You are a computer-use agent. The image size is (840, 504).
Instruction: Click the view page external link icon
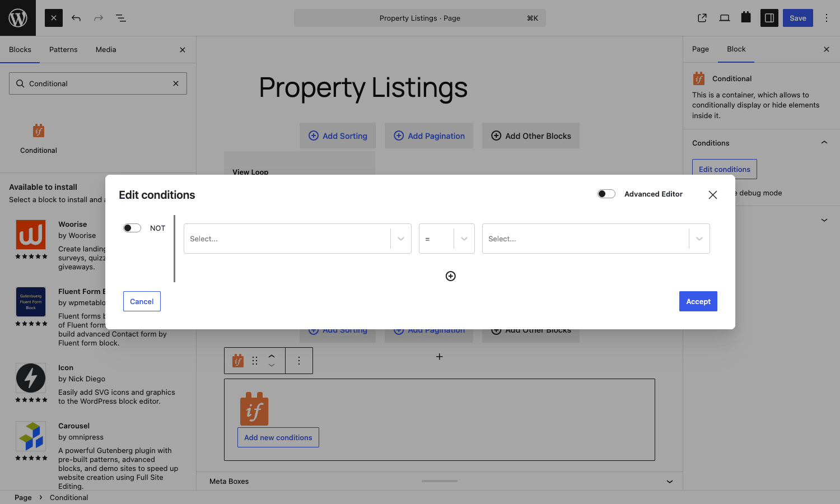(x=702, y=18)
